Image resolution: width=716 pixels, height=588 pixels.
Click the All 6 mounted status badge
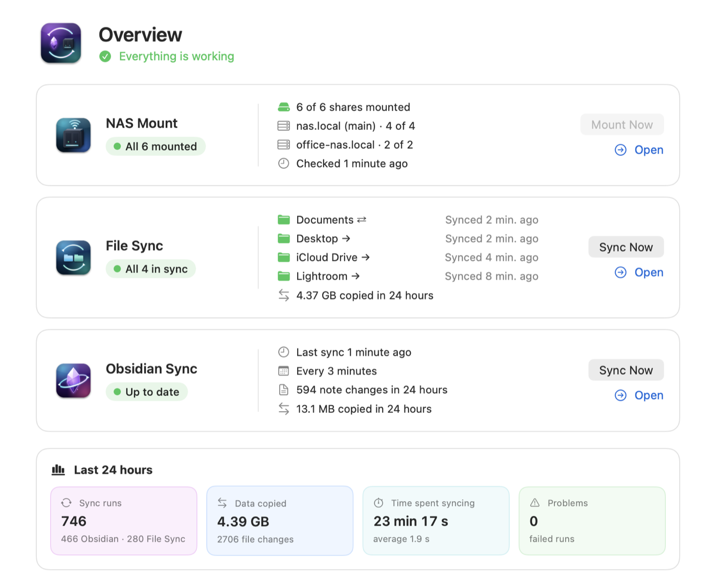click(155, 146)
